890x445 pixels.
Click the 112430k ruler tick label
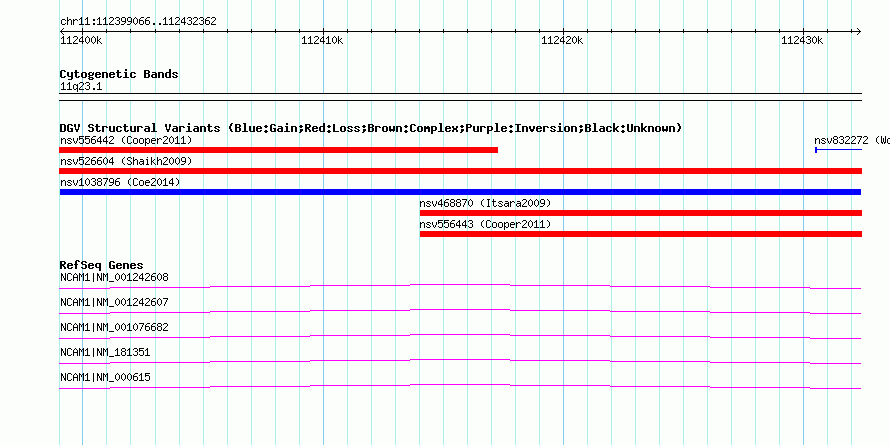pos(802,40)
